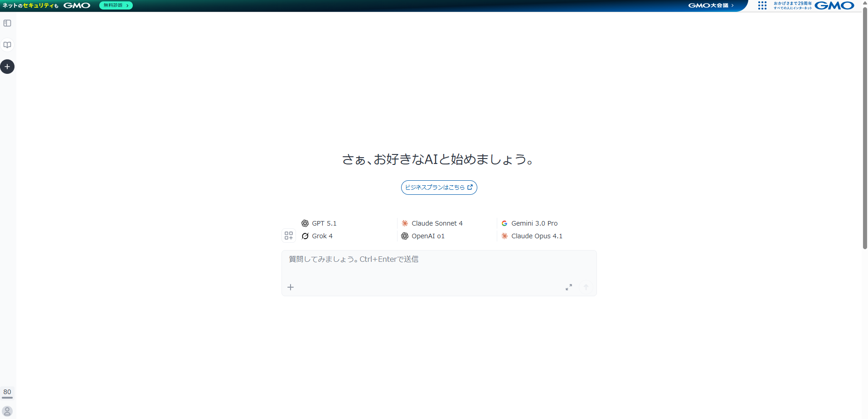
Task: Enable the Claude Sonnet 4 model
Action: pyautogui.click(x=432, y=223)
